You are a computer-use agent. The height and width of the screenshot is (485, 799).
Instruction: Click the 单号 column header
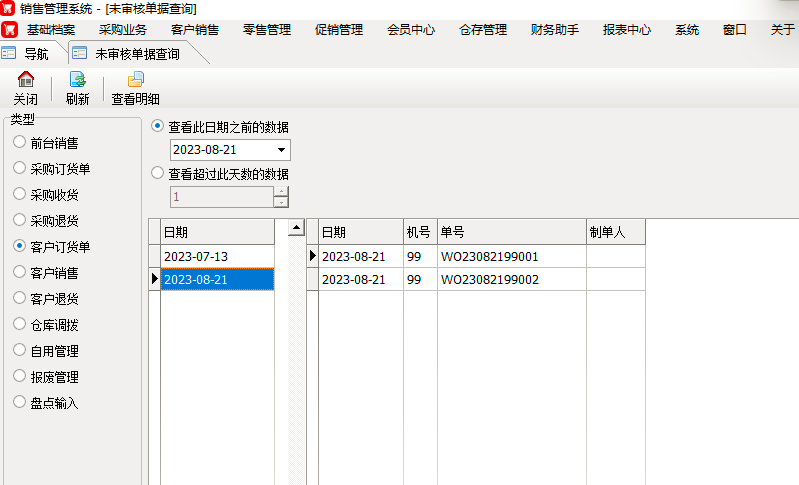click(x=511, y=232)
